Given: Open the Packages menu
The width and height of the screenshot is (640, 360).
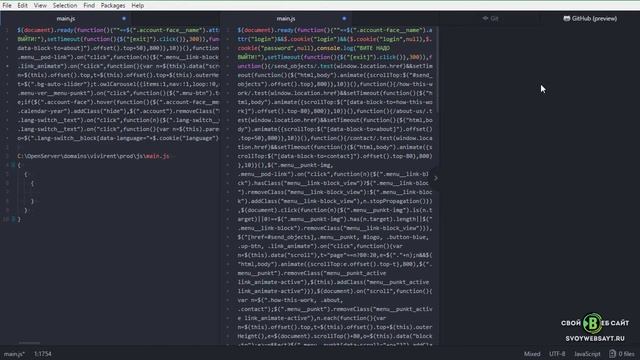Looking at the screenshot, I should [x=113, y=5].
